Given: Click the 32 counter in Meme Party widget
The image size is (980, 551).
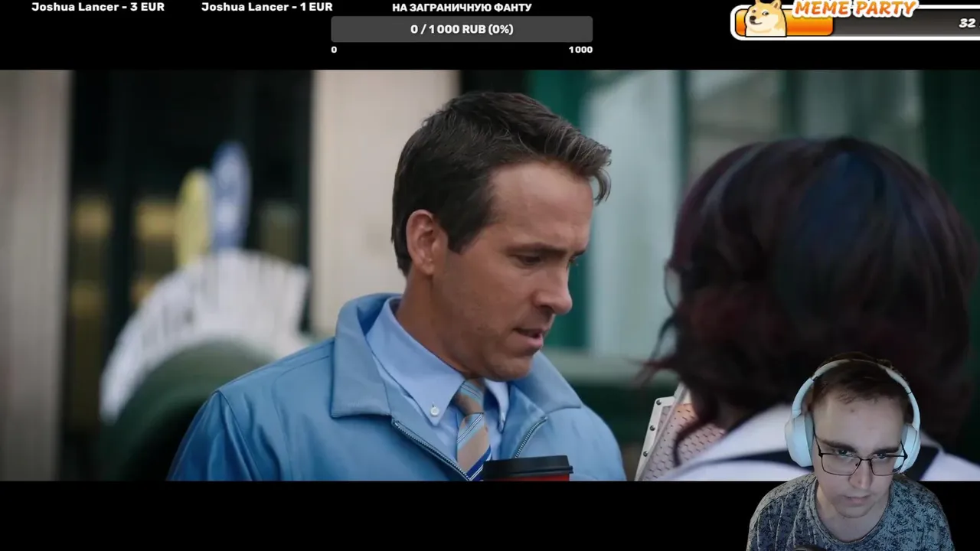Looking at the screenshot, I should (x=967, y=24).
